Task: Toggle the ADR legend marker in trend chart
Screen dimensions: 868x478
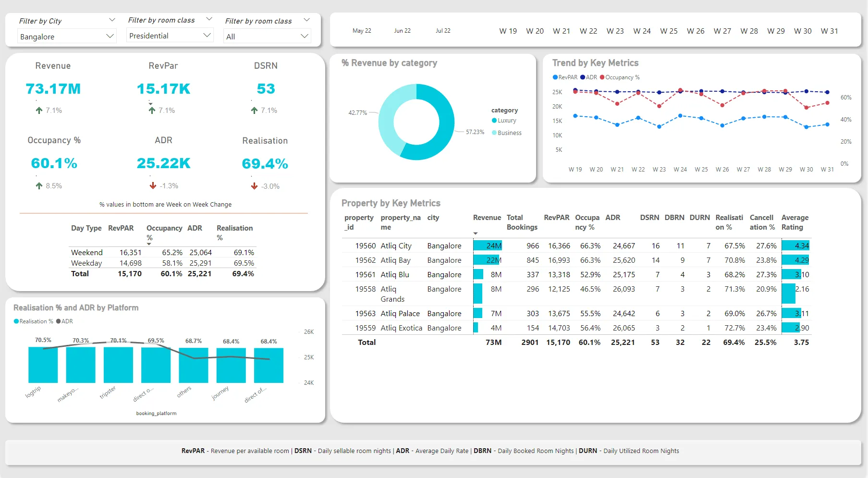Action: coord(583,77)
